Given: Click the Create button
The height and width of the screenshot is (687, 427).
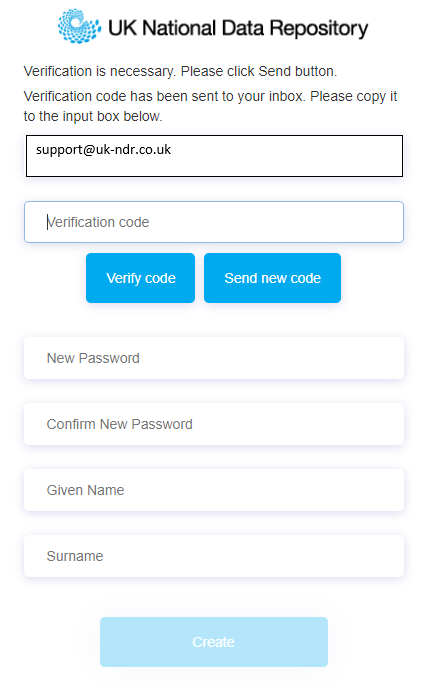Looking at the screenshot, I should [214, 642].
